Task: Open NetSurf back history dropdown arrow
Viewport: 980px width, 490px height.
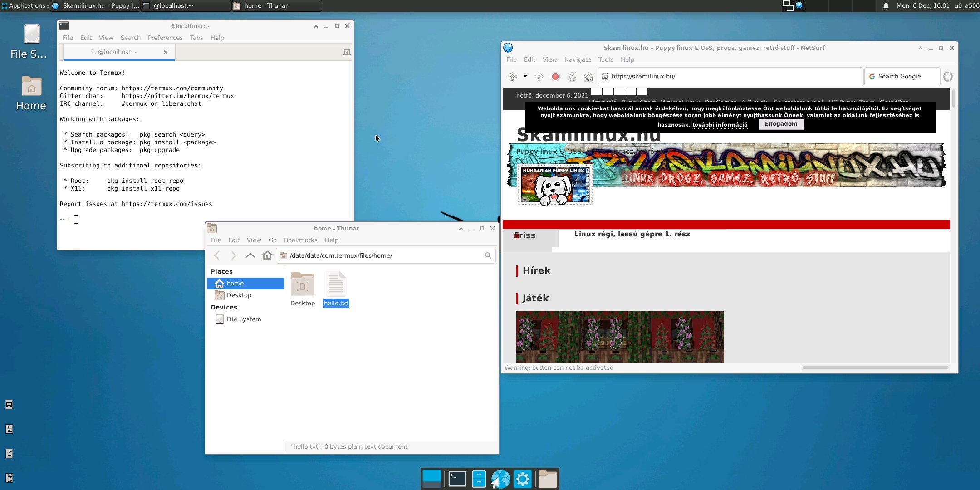Action: click(x=525, y=77)
